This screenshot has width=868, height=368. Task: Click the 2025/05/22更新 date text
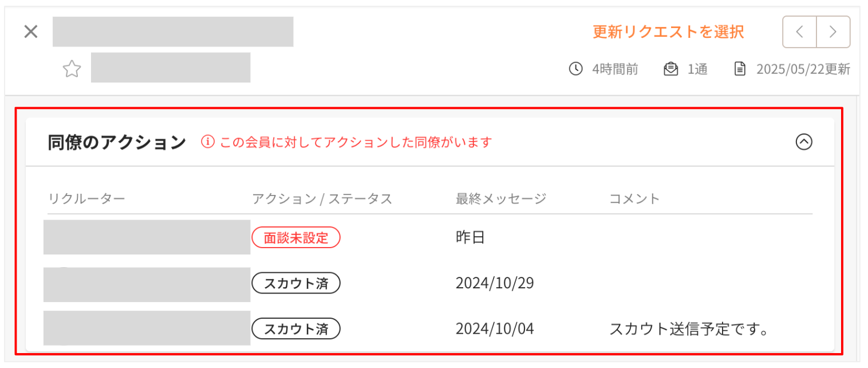pyautogui.click(x=803, y=69)
